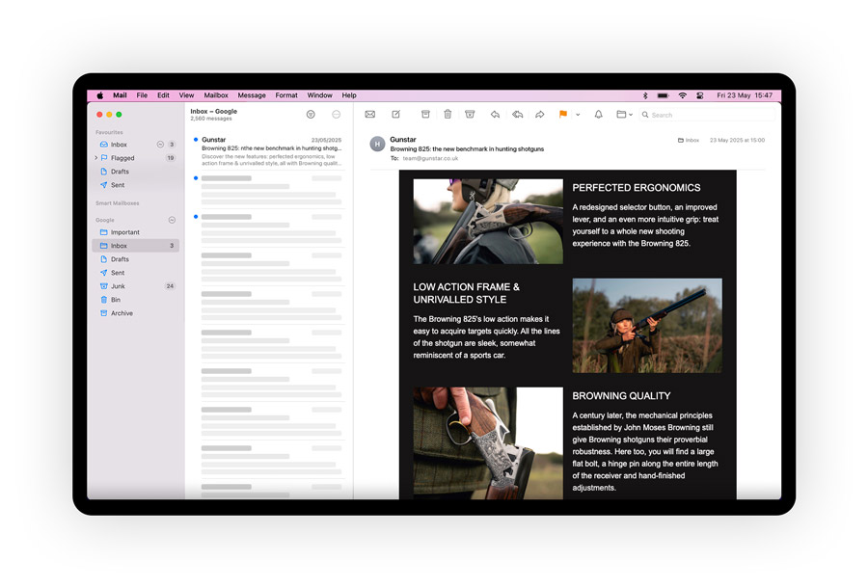Click the Gunstar sender name in the header
This screenshot has height=588, width=868.
coord(403,140)
